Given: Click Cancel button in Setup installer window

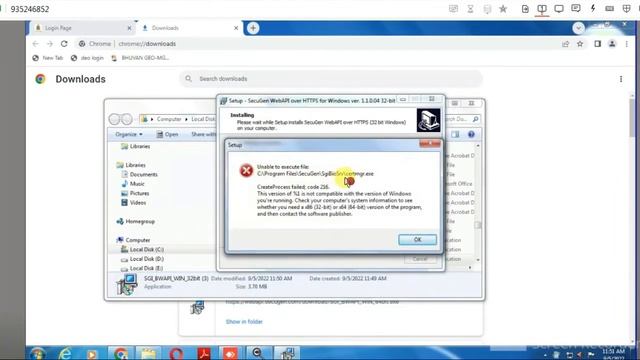Looking at the screenshot, I should point(420,259).
